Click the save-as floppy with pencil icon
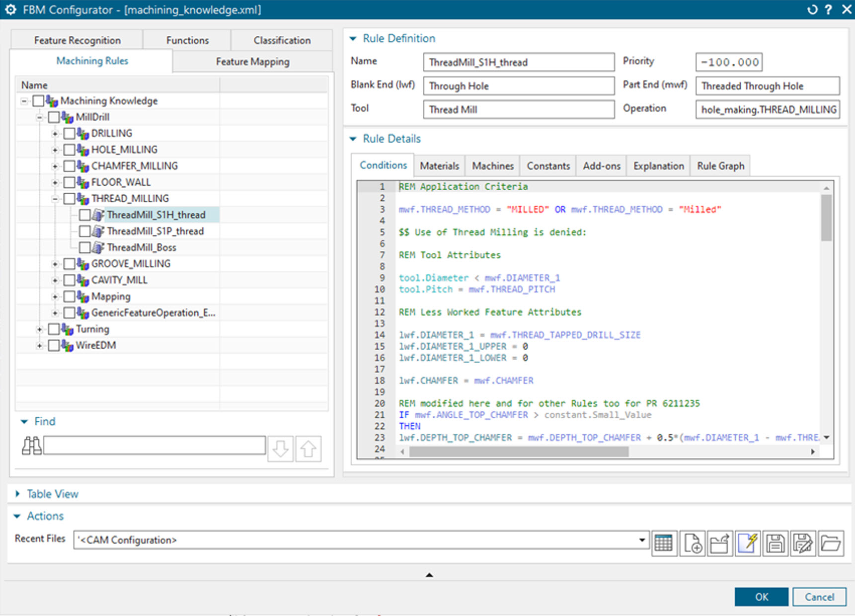Viewport: 855px width, 616px height. tap(803, 543)
